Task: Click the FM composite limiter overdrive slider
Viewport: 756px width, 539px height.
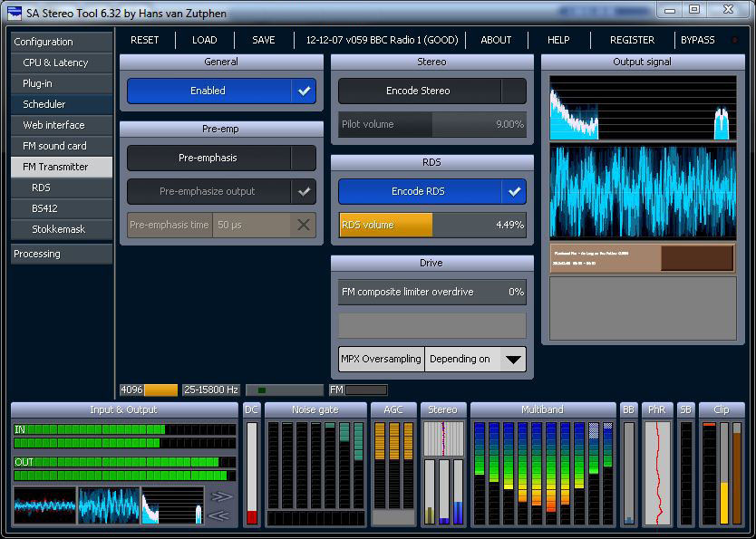Action: 432,292
